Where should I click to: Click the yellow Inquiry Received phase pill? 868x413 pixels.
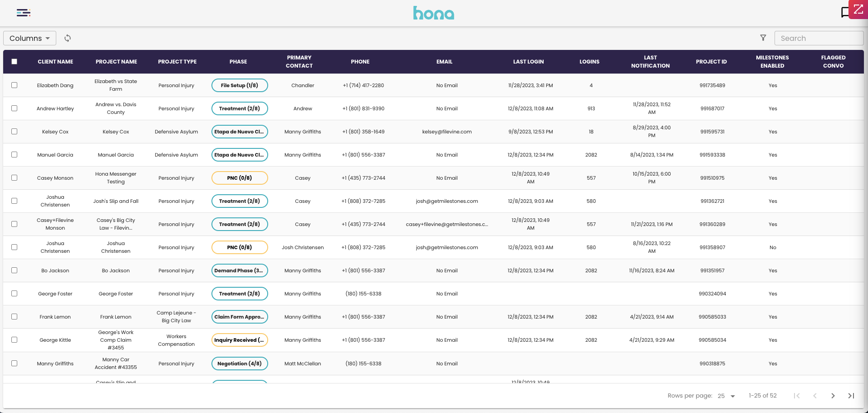point(240,340)
